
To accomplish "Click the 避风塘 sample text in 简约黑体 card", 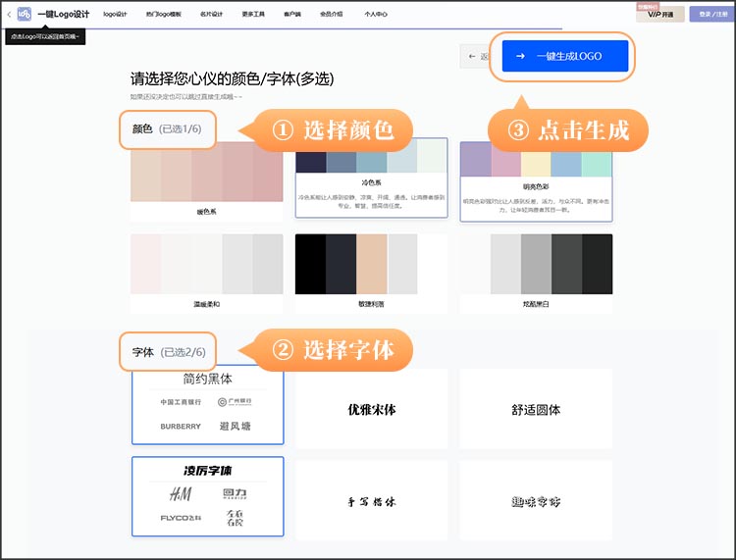I will pos(235,426).
